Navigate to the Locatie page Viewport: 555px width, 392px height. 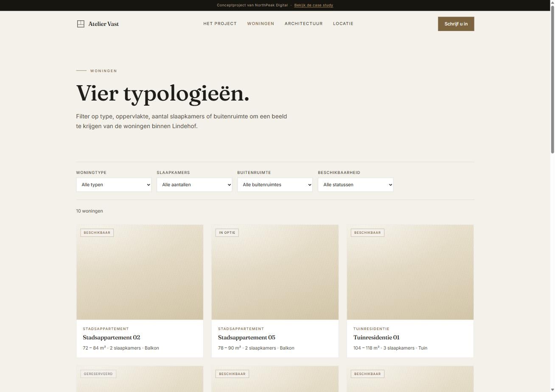343,24
